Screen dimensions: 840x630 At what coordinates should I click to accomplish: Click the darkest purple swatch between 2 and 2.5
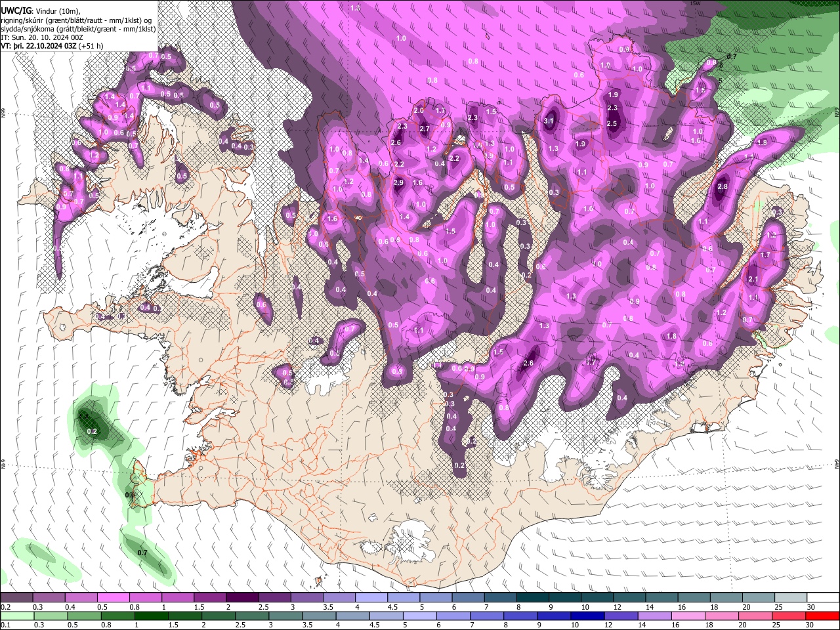(x=241, y=598)
